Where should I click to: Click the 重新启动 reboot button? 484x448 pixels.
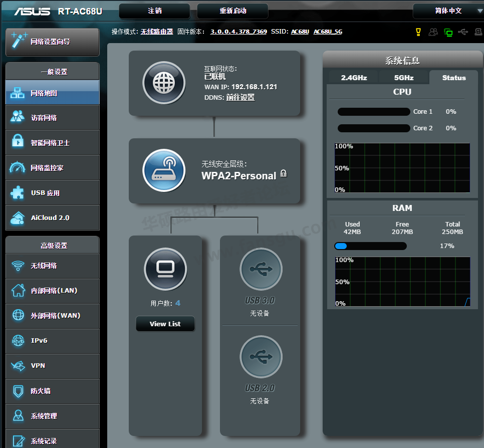click(233, 11)
